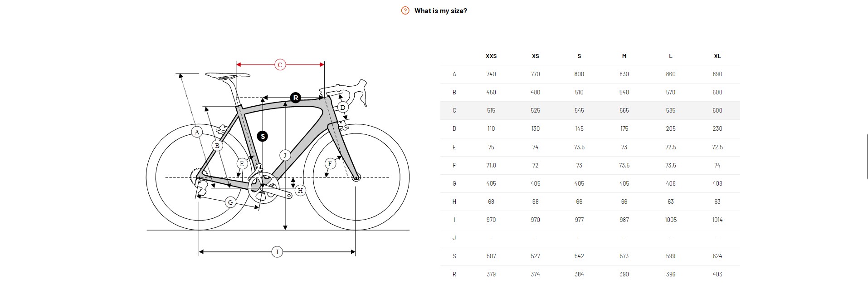Open the 'What is my size?' link
868x300 pixels.
click(x=440, y=11)
